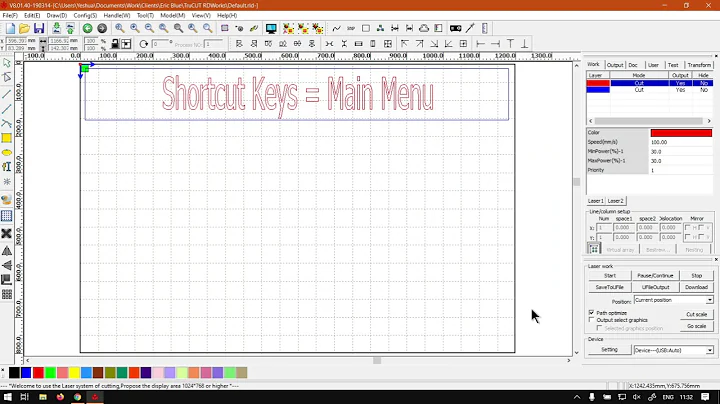Click the green Undo arrow icon
The height and width of the screenshot is (404, 720).
(x=87, y=28)
